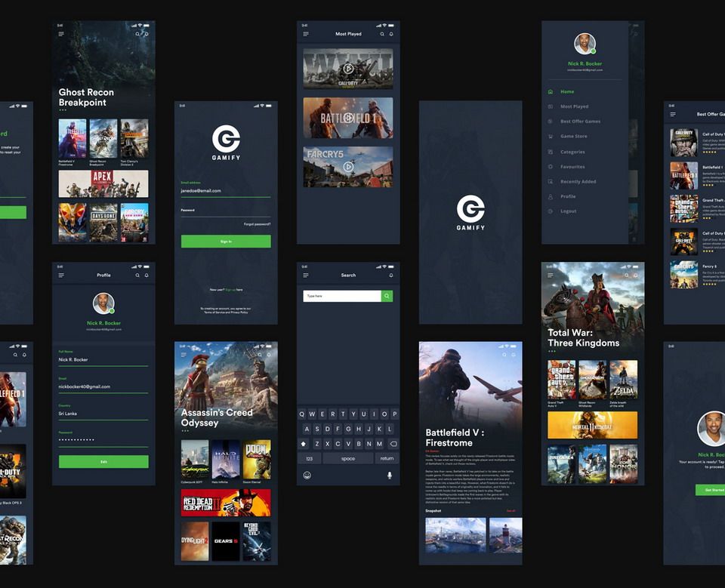Click Game Store cart icon in drawer
Screen dimensions: 725x588
(x=551, y=137)
